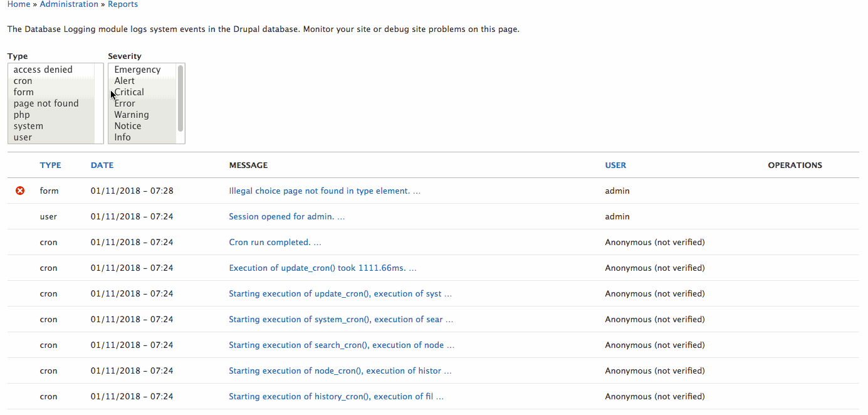Open 'Illegal choice page not found' message

[x=325, y=191]
